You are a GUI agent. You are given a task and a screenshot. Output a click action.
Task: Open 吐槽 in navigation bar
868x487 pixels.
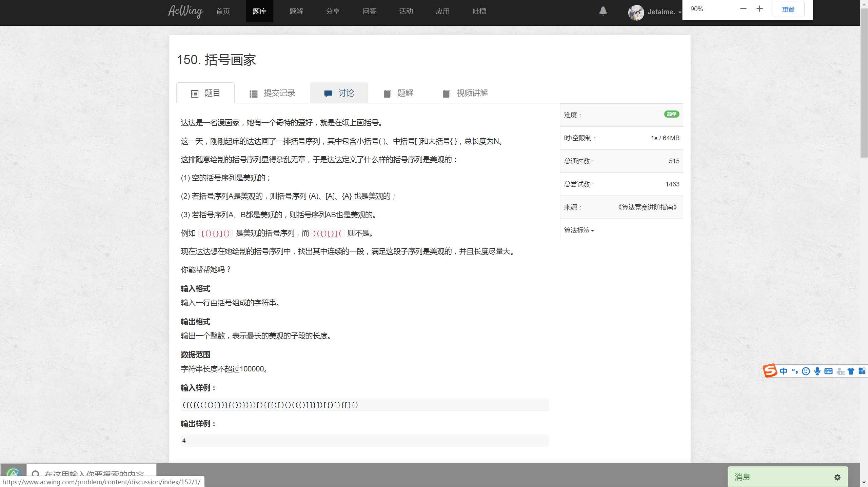[x=479, y=11]
